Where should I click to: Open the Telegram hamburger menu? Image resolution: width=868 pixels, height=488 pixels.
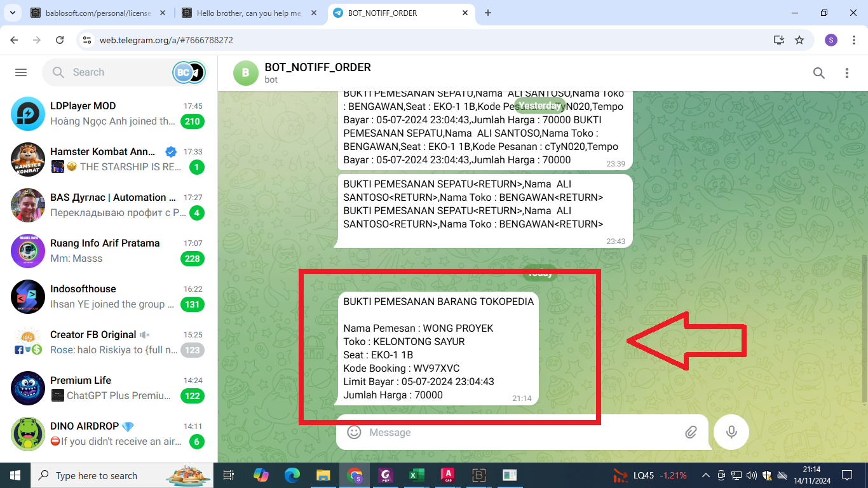tap(20, 72)
